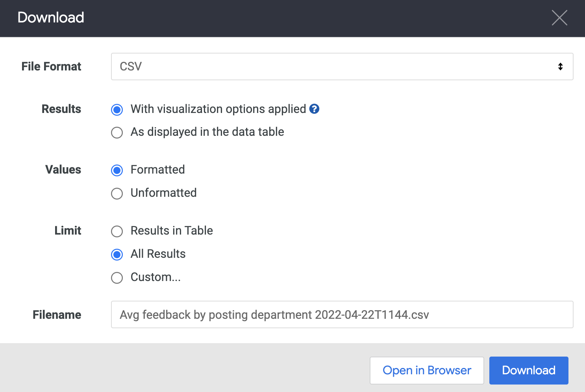
Task: Click the Limit section label
Action: click(67, 231)
